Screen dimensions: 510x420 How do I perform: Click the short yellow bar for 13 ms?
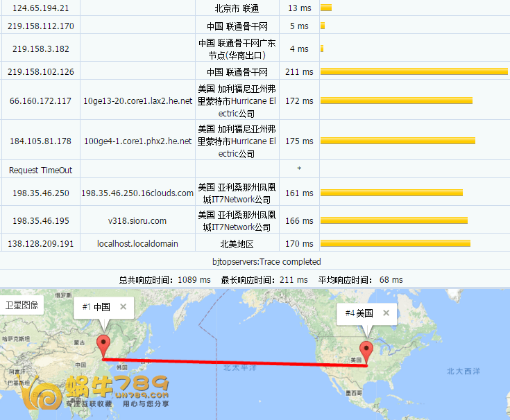click(x=325, y=8)
